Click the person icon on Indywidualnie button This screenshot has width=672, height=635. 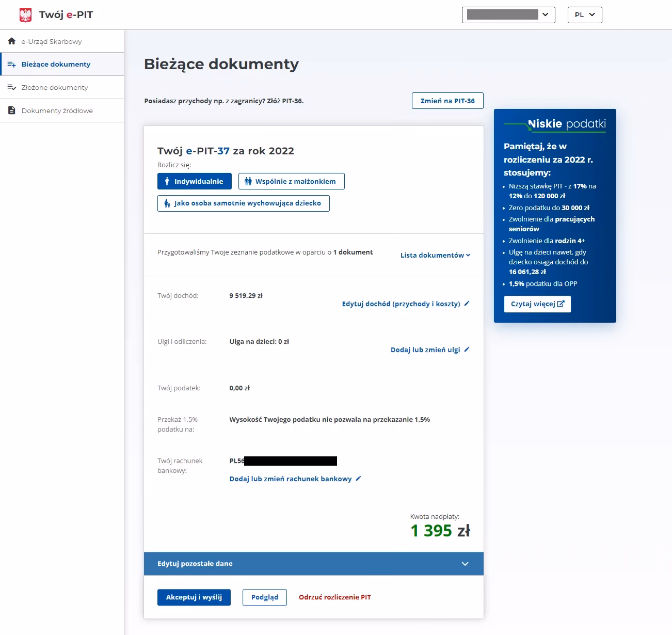[x=167, y=181]
